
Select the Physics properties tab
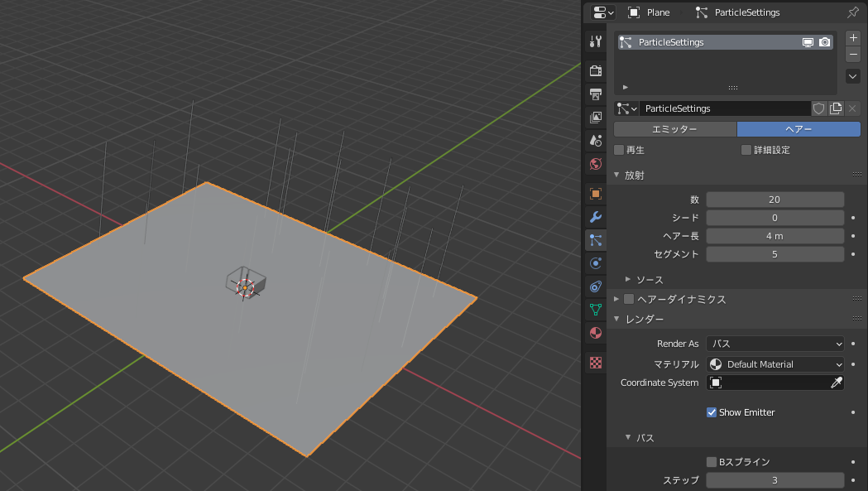(595, 262)
